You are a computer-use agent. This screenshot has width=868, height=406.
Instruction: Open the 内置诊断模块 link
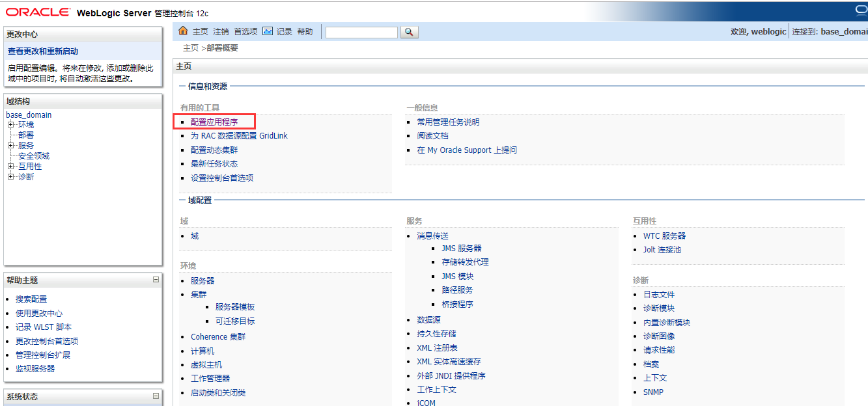click(667, 323)
